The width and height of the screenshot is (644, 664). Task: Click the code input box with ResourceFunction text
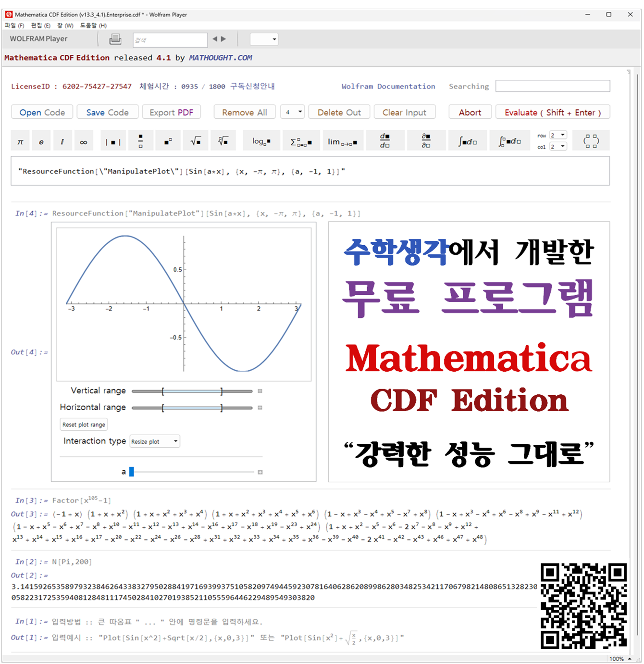point(310,171)
